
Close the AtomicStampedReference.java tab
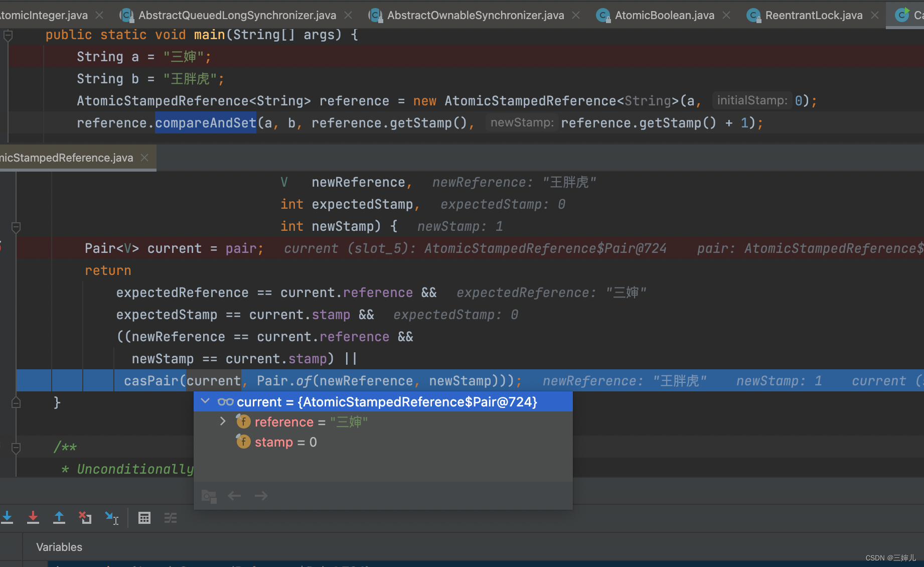[144, 158]
